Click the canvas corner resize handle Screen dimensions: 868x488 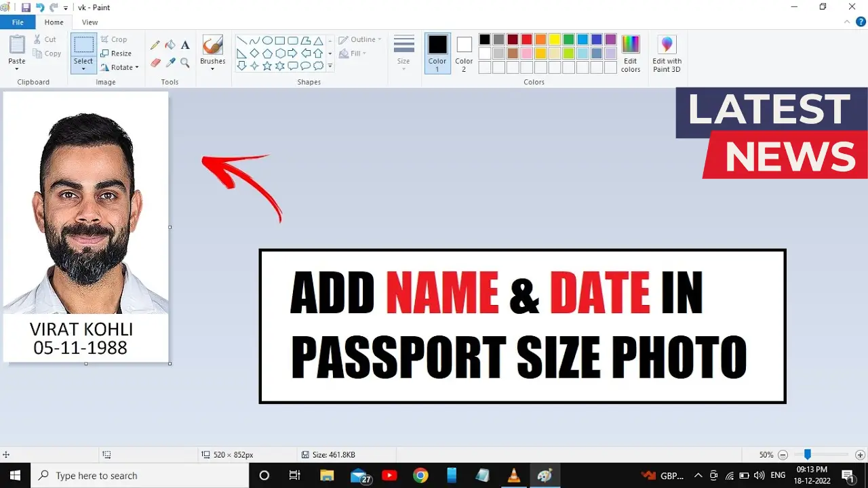[170, 363]
